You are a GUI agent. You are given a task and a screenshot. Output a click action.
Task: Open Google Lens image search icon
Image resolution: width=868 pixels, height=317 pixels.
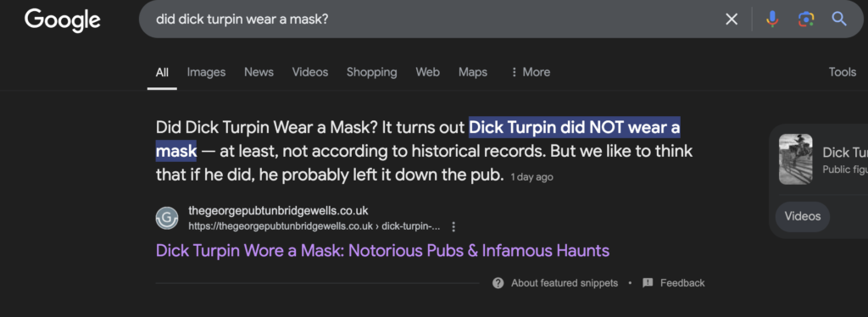pyautogui.click(x=806, y=19)
